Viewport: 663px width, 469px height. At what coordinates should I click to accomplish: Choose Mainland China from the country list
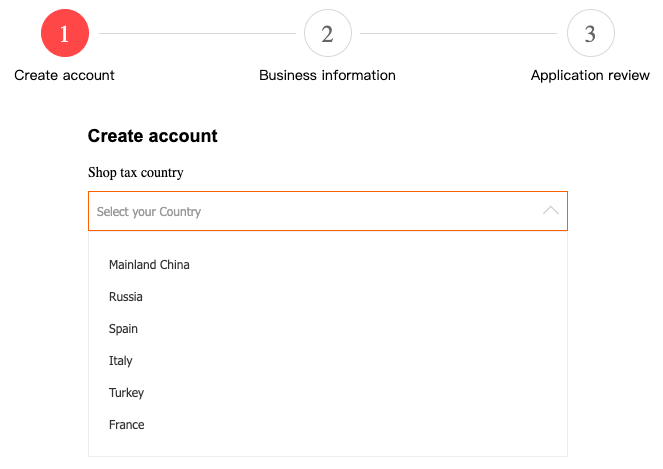click(149, 265)
